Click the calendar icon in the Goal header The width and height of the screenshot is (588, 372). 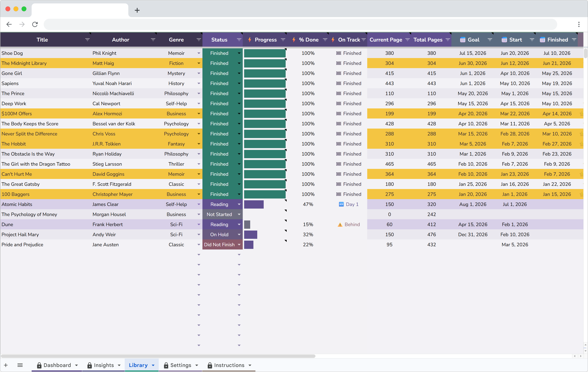click(462, 39)
